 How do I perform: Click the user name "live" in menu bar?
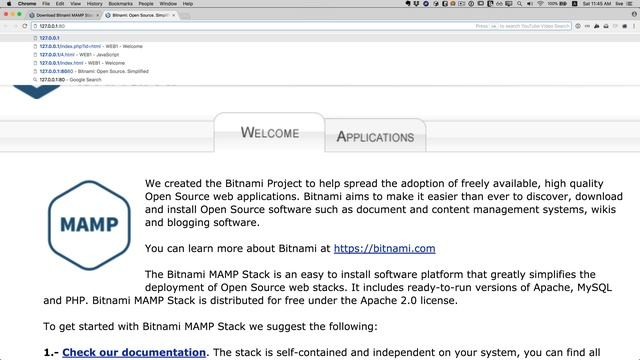(x=619, y=3)
